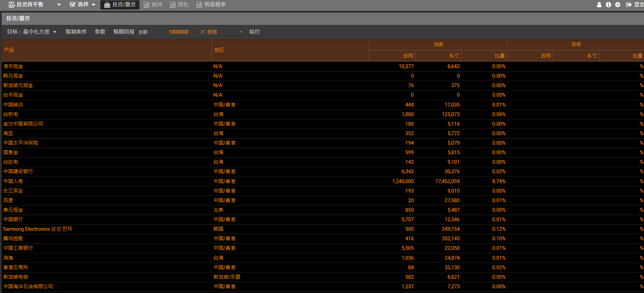Switch to the 情景概率 tab
644x293 pixels.
[x=211, y=4]
